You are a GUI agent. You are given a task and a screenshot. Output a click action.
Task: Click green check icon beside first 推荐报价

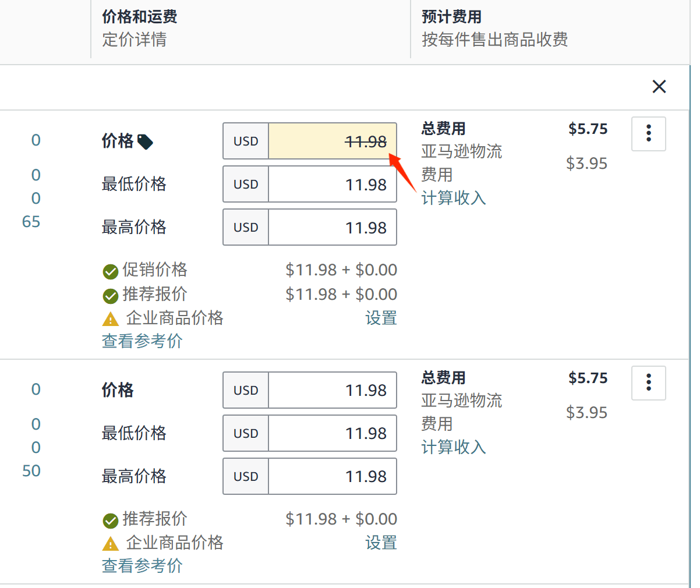tap(111, 296)
